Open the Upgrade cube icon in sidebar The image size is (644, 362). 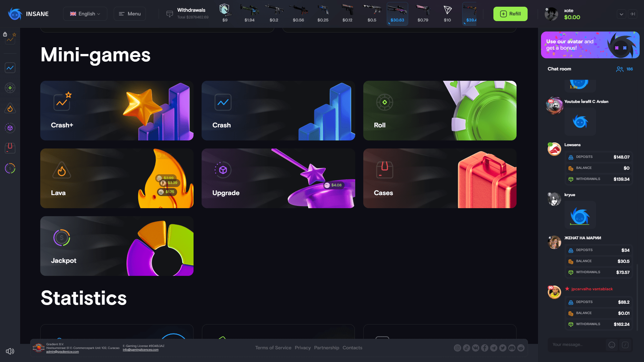point(10,128)
